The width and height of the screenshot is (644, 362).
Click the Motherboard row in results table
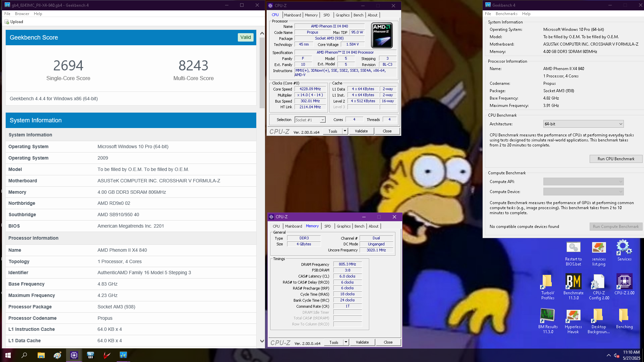click(x=131, y=181)
